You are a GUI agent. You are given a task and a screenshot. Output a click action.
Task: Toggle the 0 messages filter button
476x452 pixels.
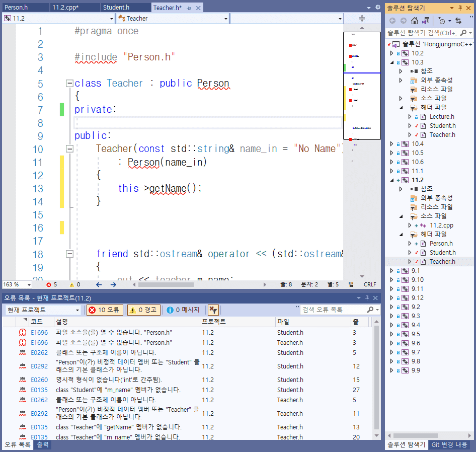click(183, 310)
